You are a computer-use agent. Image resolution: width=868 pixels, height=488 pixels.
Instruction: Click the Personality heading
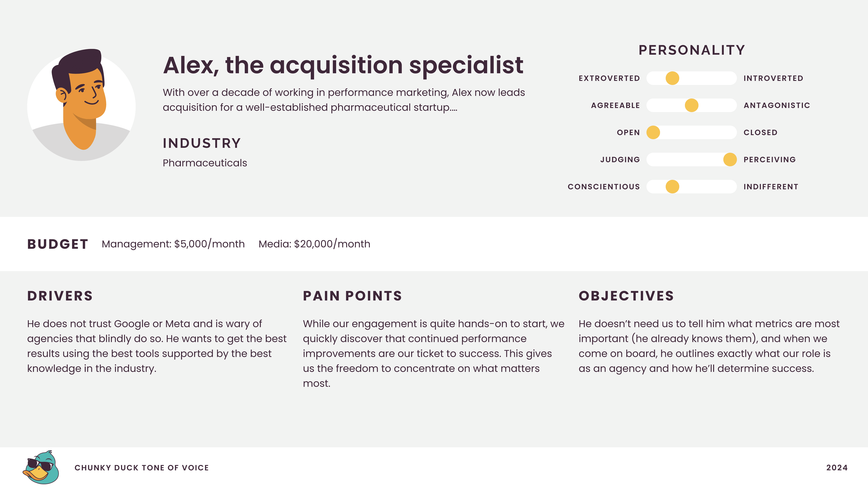click(x=692, y=50)
